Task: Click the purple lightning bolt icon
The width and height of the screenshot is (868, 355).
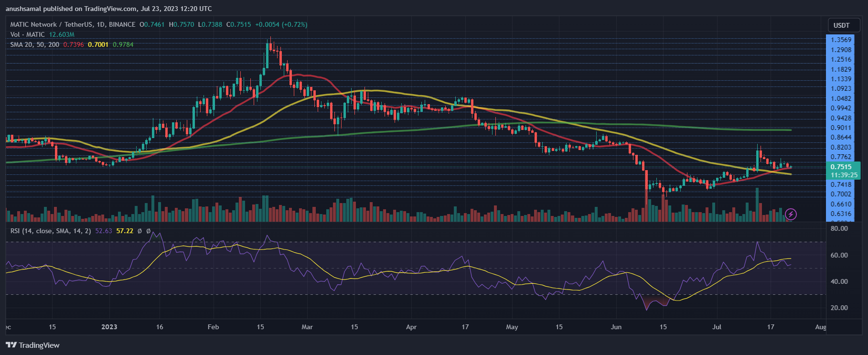Action: click(x=791, y=214)
